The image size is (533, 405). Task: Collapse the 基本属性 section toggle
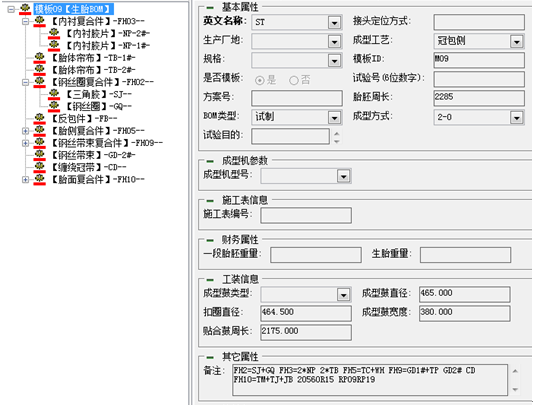pos(210,7)
